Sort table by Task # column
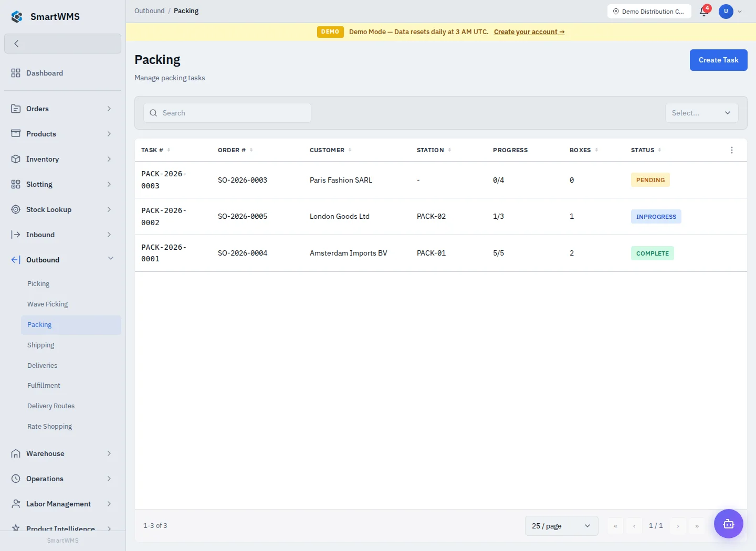The height and width of the screenshot is (551, 756). click(155, 150)
